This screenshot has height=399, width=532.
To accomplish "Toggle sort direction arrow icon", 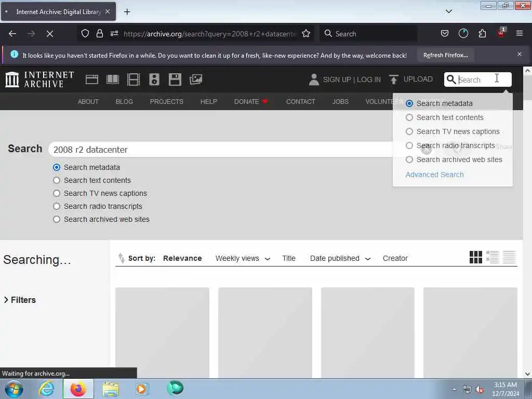I will pos(121,258).
